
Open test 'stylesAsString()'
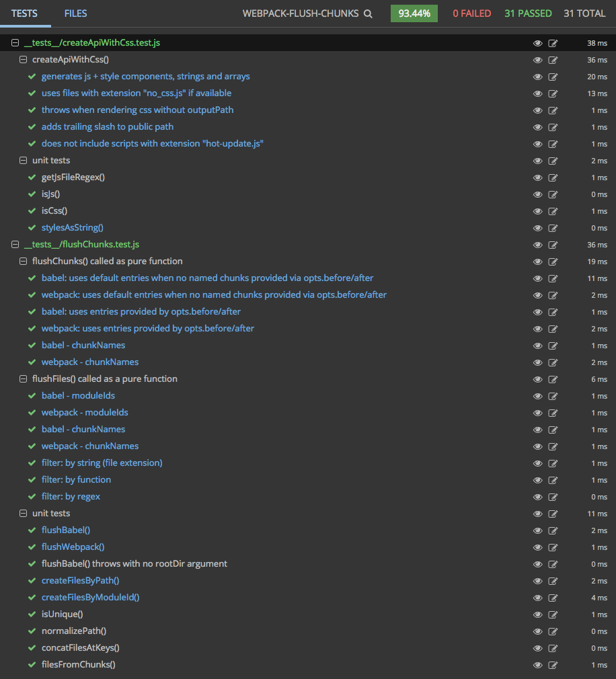pos(73,227)
